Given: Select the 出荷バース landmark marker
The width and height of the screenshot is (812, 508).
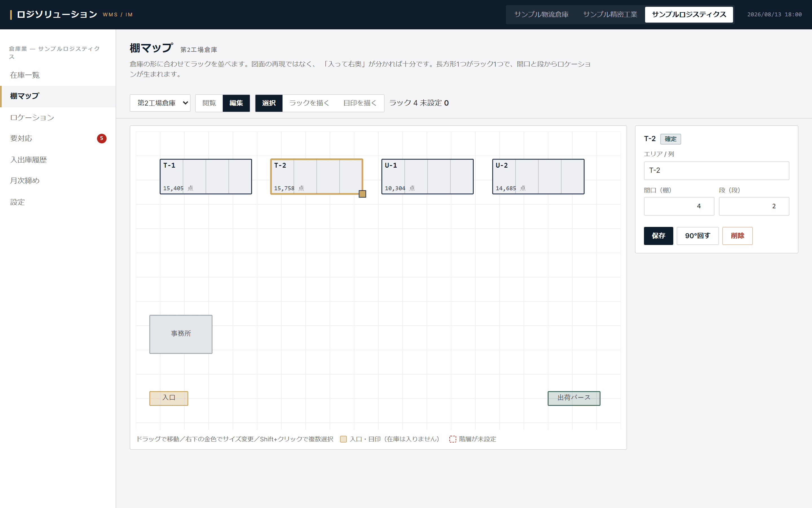Looking at the screenshot, I should click(574, 398).
